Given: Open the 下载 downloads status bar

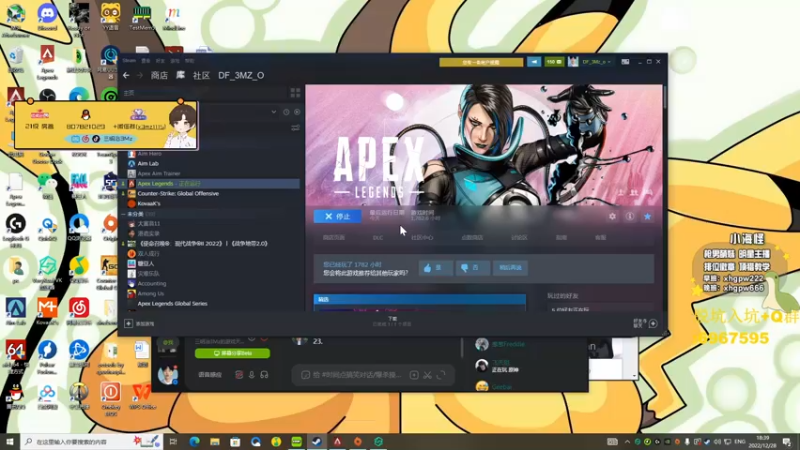Looking at the screenshot, I should 392,321.
